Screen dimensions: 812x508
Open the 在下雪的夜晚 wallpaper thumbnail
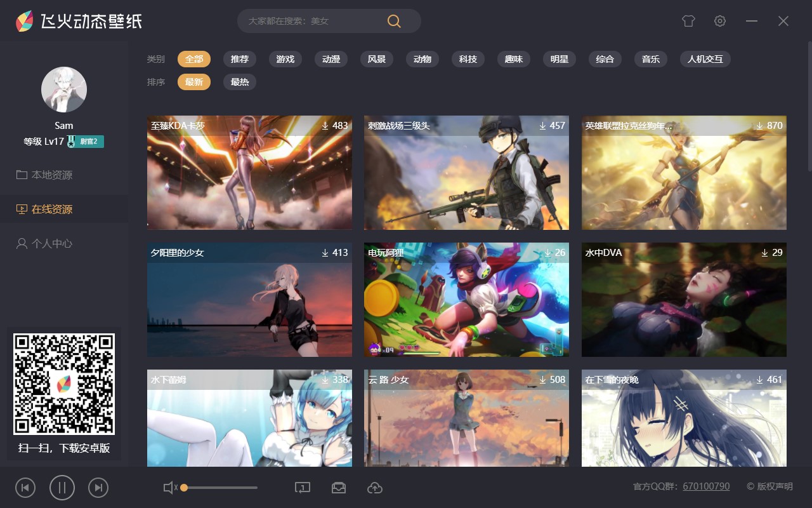[x=684, y=418]
